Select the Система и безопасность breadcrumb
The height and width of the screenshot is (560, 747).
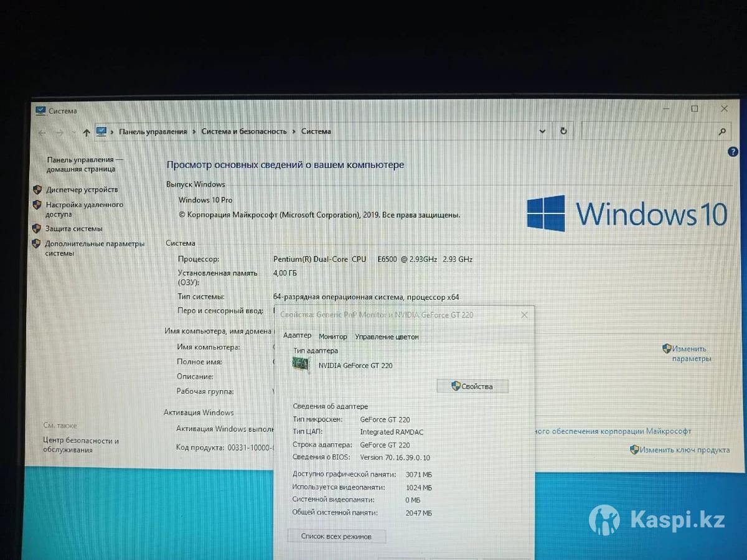244,131
